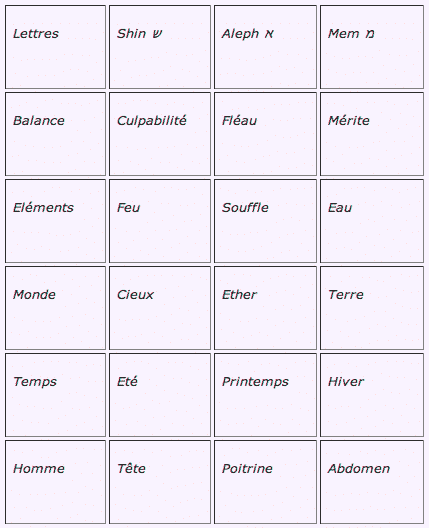The height and width of the screenshot is (528, 429).
Task: Select the Shin ש cell
Action: (160, 47)
